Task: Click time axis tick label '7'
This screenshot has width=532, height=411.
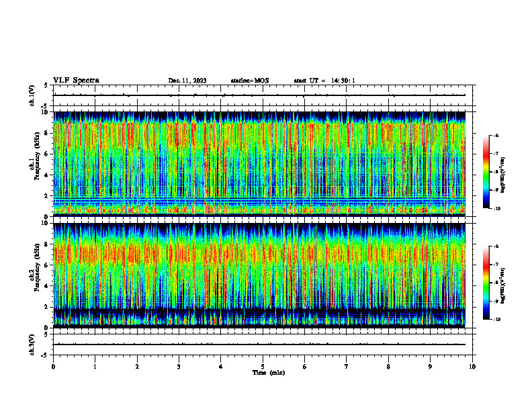Action: [347, 367]
